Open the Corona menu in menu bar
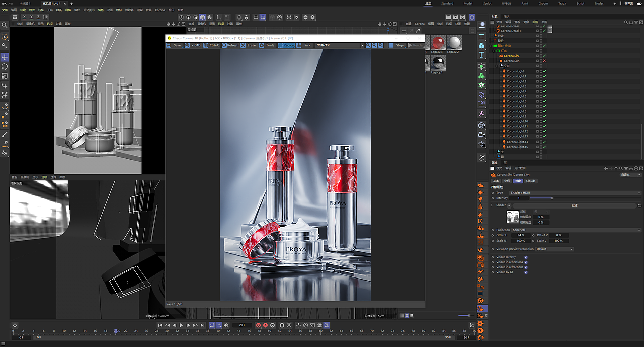This screenshot has height=347, width=644. click(x=160, y=10)
